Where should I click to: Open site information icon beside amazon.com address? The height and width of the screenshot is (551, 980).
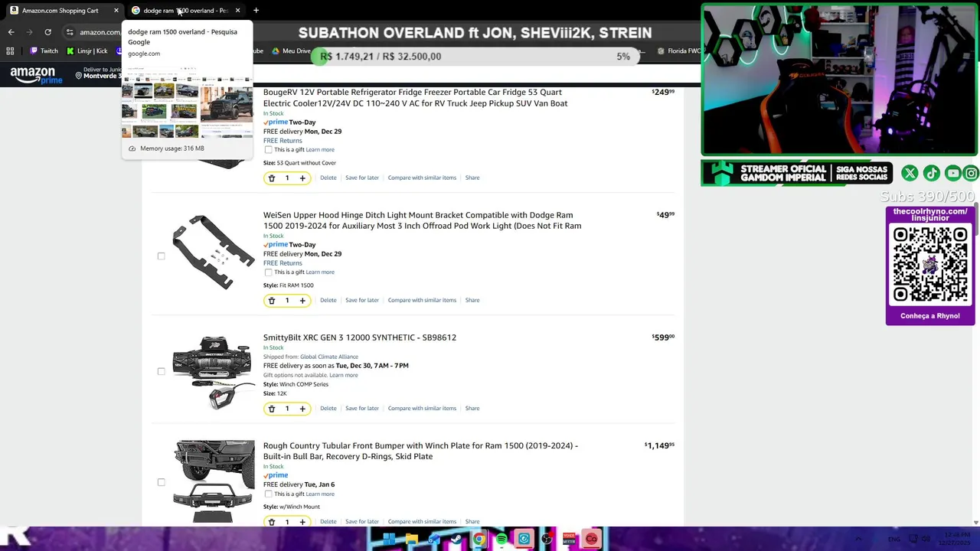tap(70, 32)
